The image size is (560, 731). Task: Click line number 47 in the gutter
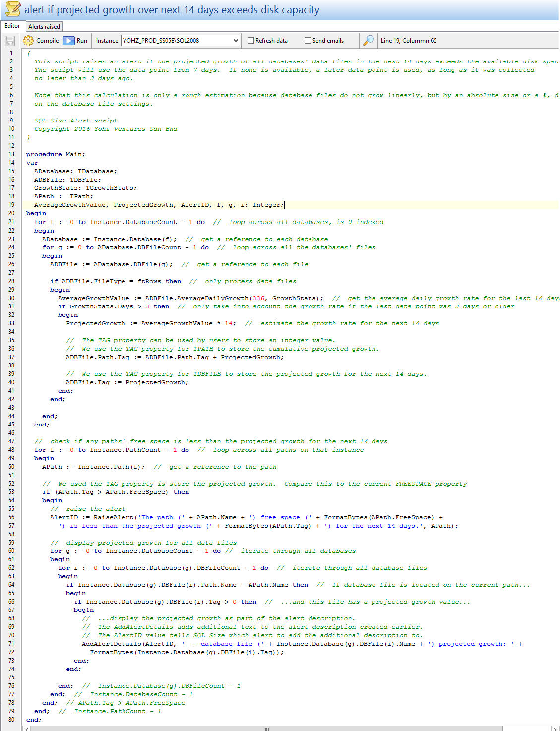click(11, 441)
